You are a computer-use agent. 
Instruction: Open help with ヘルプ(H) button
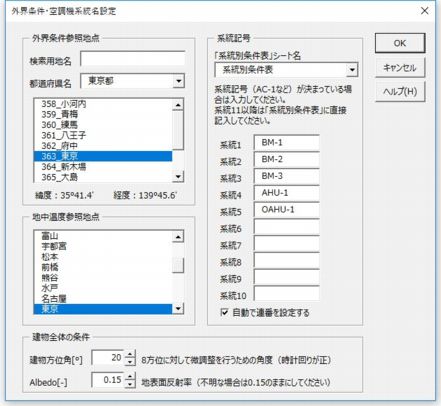[x=400, y=91]
